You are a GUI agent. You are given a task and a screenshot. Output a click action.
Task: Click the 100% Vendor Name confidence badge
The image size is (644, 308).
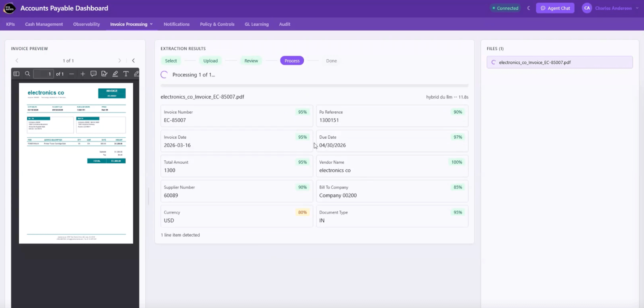point(457,162)
